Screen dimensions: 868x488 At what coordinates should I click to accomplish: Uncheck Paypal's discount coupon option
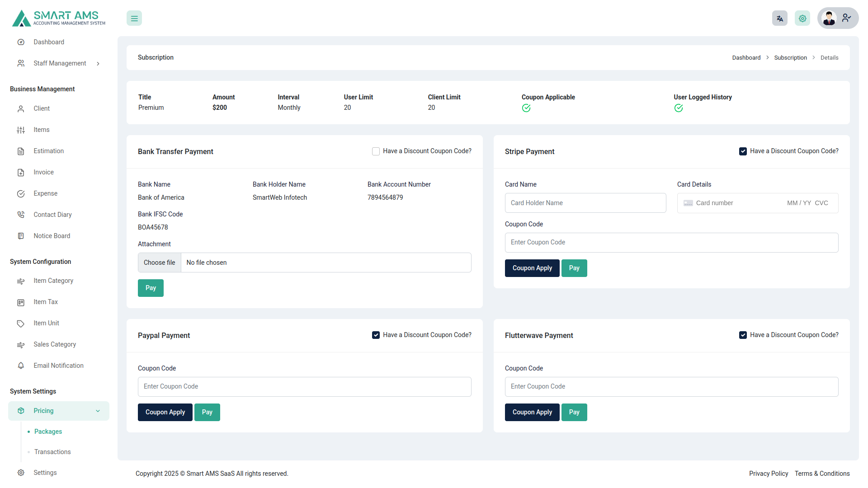pyautogui.click(x=376, y=335)
